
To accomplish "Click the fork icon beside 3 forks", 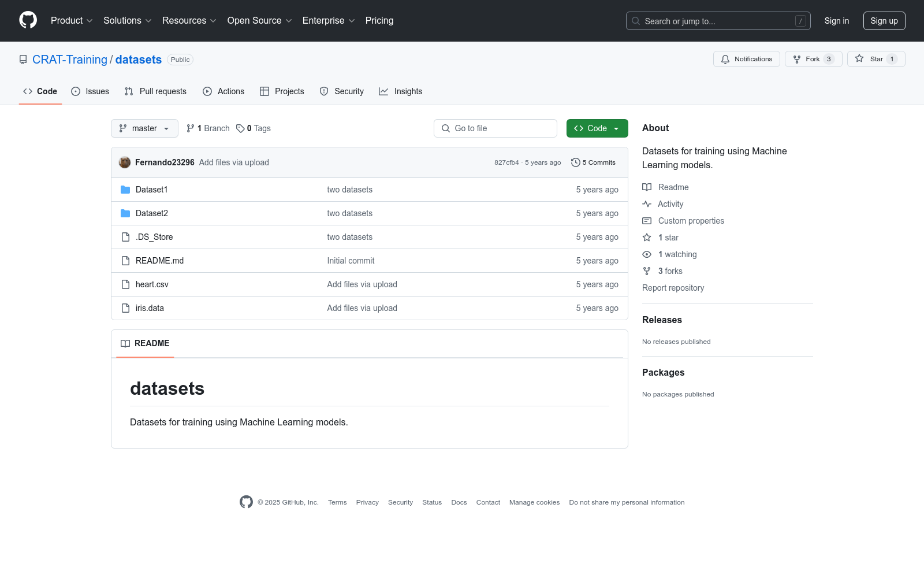I will click(647, 271).
